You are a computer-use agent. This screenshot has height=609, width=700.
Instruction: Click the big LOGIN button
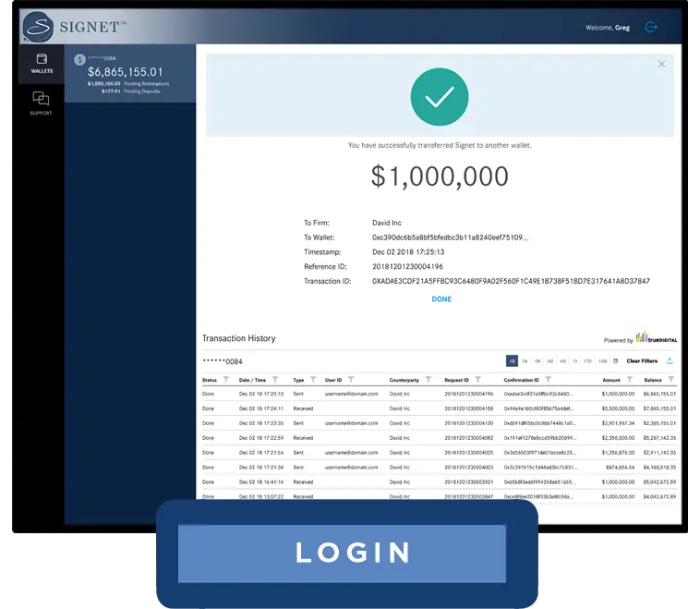point(342,554)
